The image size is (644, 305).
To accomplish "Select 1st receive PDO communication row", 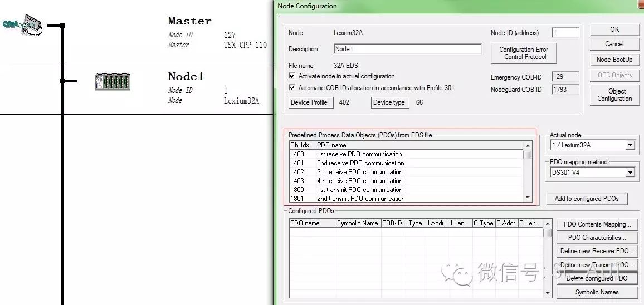I will point(406,154).
